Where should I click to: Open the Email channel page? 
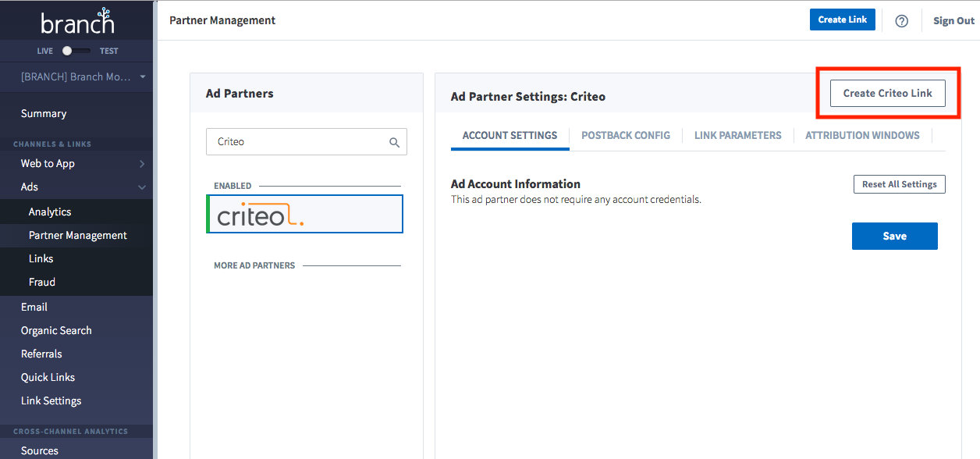[34, 307]
